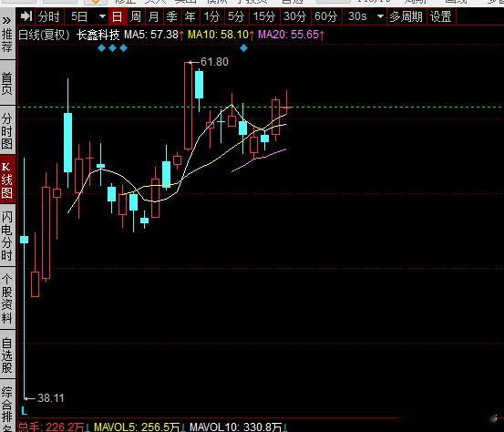The height and width of the screenshot is (432, 504).
Task: Select the 60分 period
Action: (325, 16)
